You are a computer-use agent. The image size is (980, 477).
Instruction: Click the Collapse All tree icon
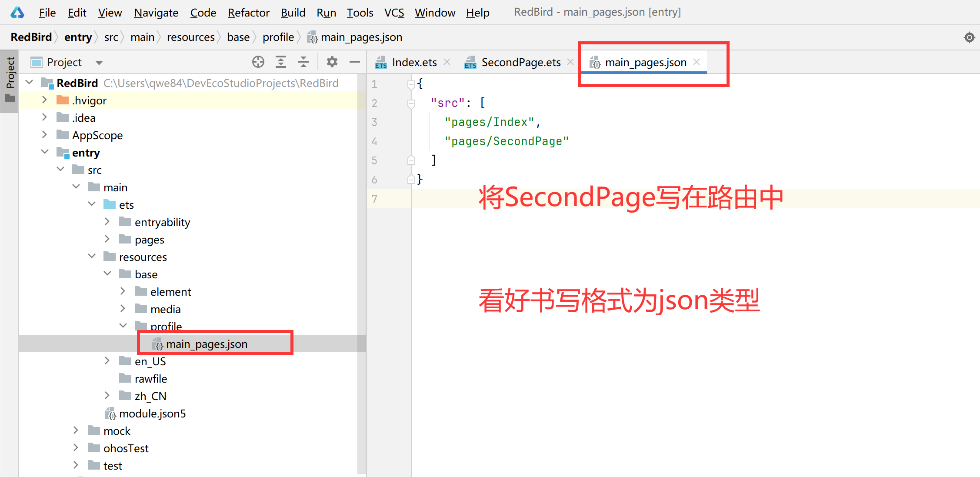click(x=303, y=62)
